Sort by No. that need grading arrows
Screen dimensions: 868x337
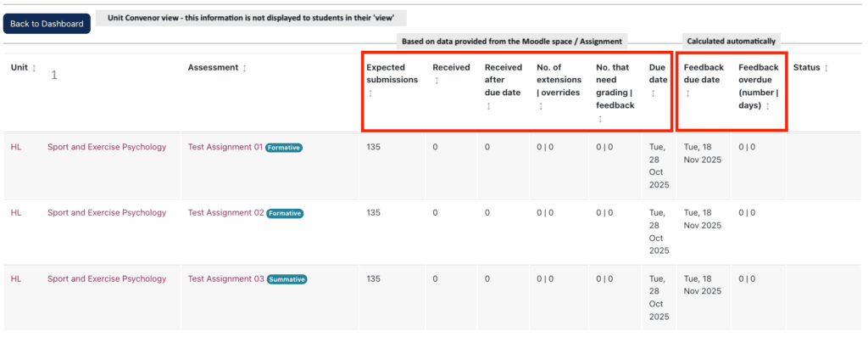pyautogui.click(x=600, y=119)
